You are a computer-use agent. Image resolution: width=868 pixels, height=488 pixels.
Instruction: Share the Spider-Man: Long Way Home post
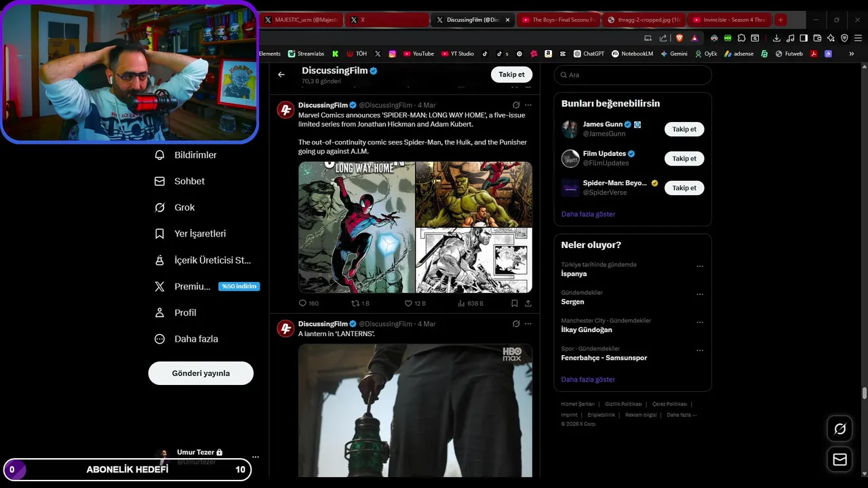click(x=528, y=304)
